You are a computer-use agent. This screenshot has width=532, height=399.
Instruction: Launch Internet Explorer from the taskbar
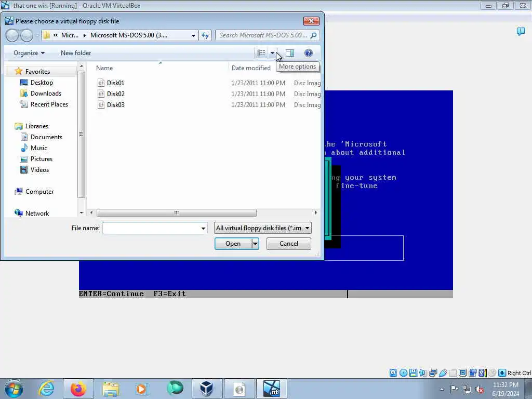pyautogui.click(x=46, y=389)
